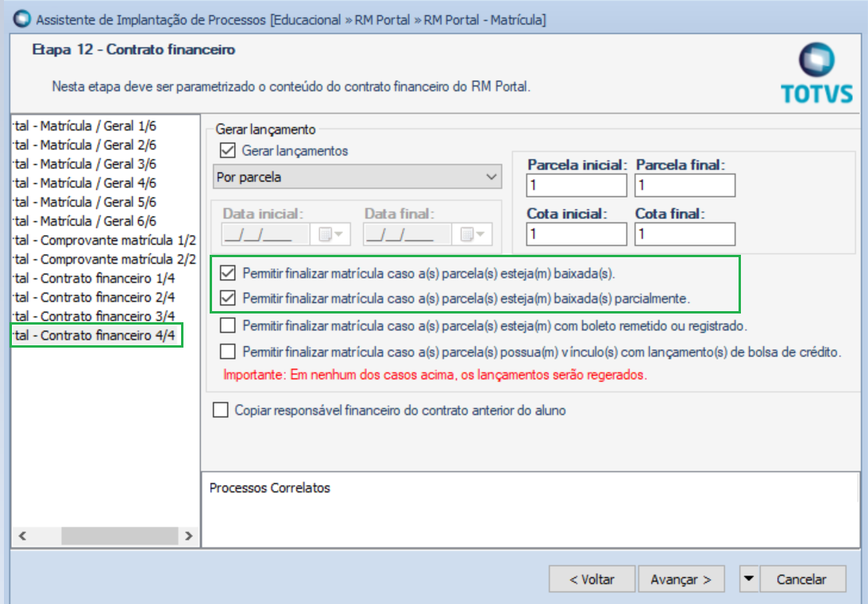The width and height of the screenshot is (868, 604).
Task: Click the Parcela inicial field
Action: pos(577,185)
